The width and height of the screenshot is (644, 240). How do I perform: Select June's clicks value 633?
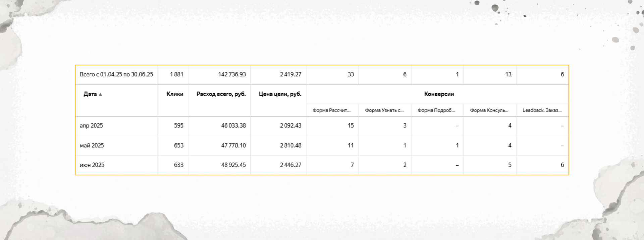tap(178, 165)
